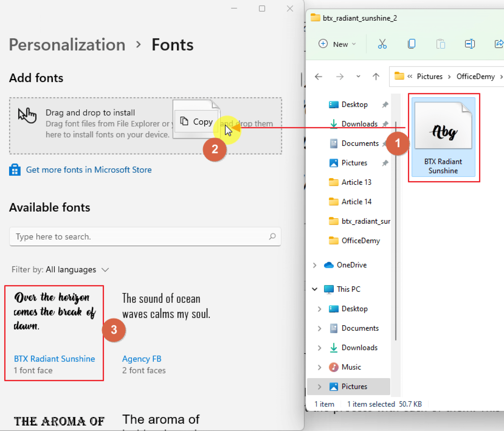Click the OfficeDemy breadcrumb in the address bar

(475, 77)
